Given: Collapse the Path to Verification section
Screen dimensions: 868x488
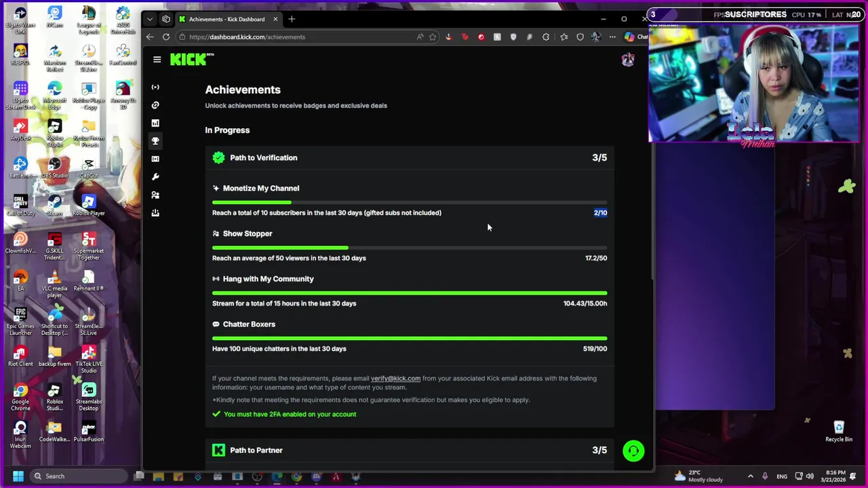Looking at the screenshot, I should [x=410, y=157].
